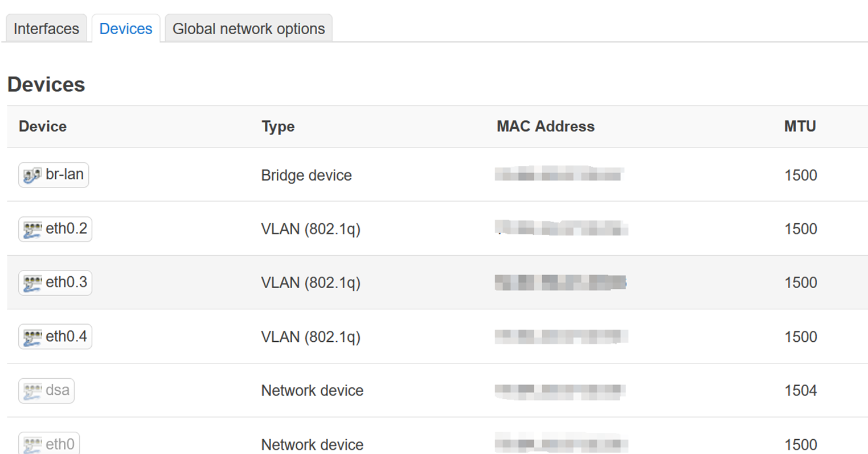Click the 1504 MTU value for dsa
This screenshot has width=868, height=454.
pyautogui.click(x=800, y=391)
